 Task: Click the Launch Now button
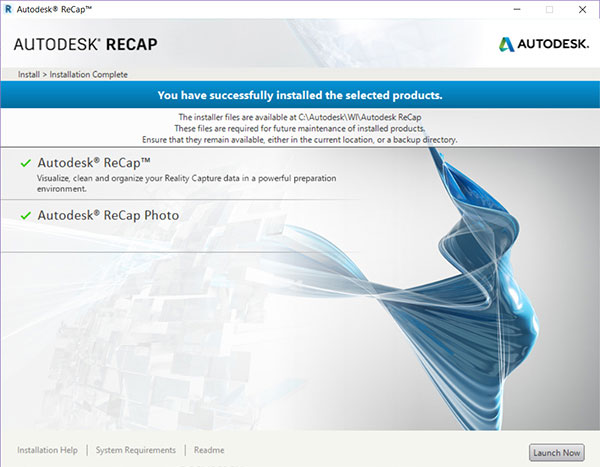pos(556,452)
